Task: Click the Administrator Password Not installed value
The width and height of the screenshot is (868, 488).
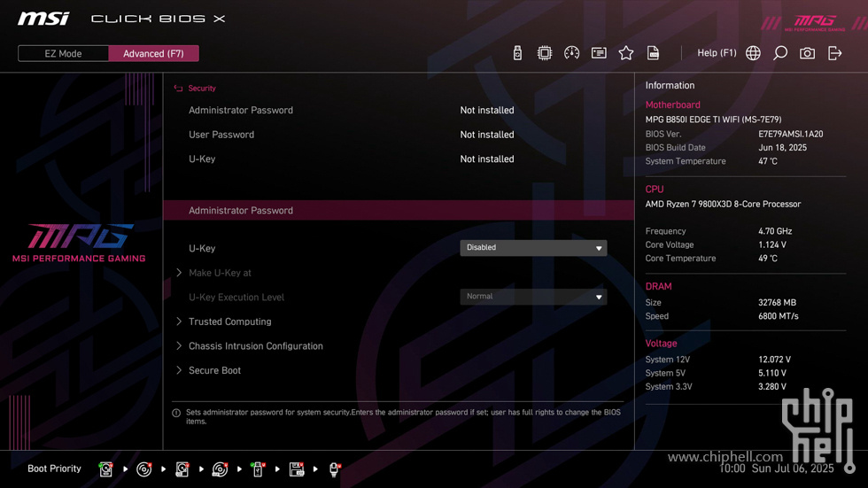Action: [486, 110]
